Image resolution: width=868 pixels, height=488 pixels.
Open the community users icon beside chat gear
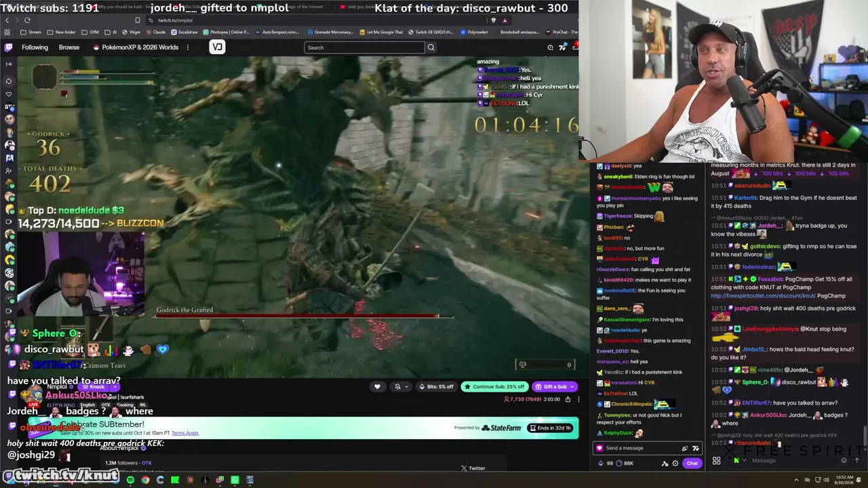(665, 463)
